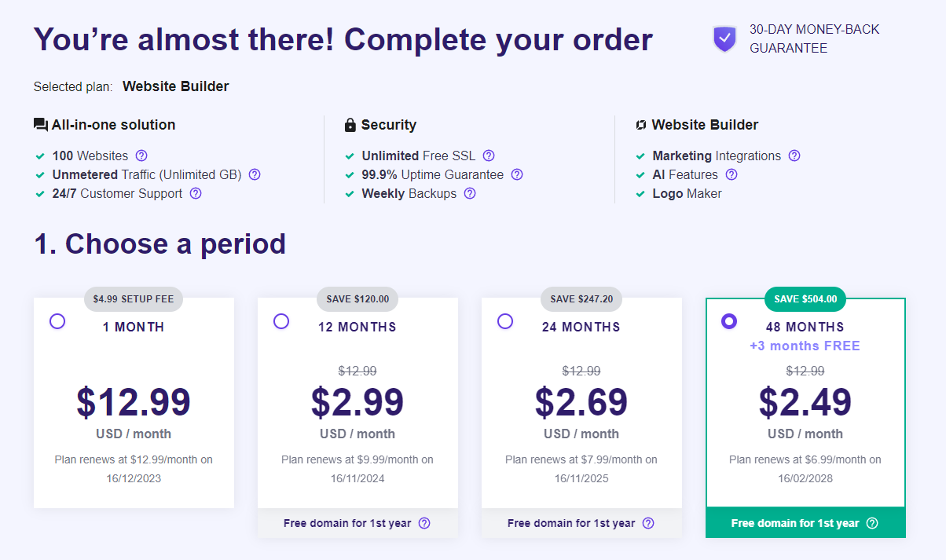This screenshot has height=560, width=946.
Task: Click info icon next to Uptime Guarantee
Action: pyautogui.click(x=517, y=174)
